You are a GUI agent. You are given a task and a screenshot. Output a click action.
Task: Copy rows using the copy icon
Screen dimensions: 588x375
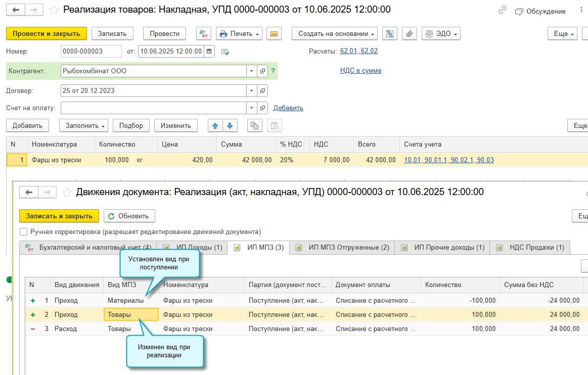(x=255, y=126)
